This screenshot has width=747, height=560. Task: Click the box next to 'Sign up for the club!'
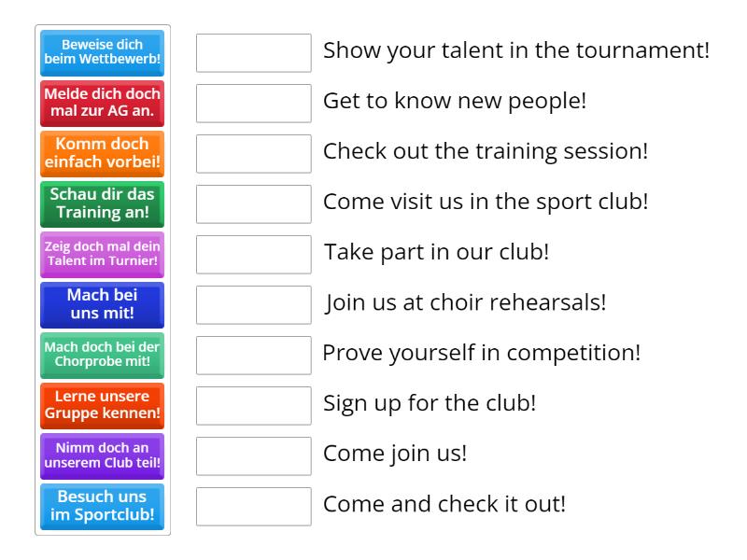(x=254, y=406)
